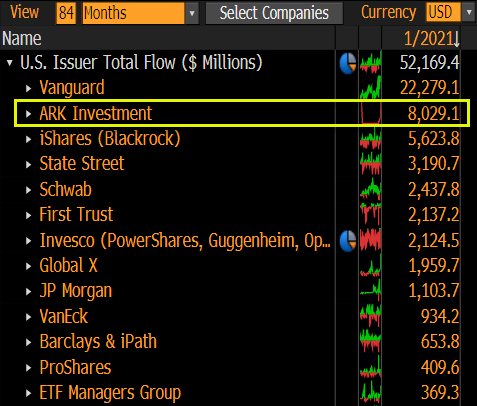
Task: Expand the Invesco row
Action: pyautogui.click(x=29, y=241)
